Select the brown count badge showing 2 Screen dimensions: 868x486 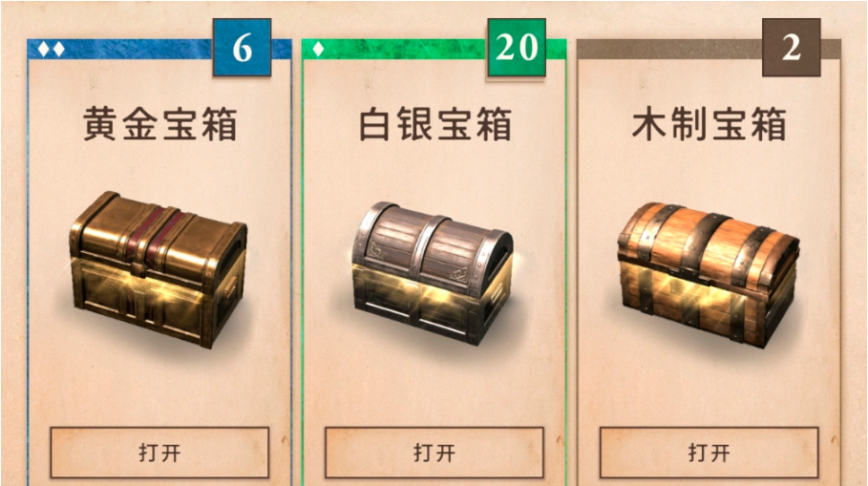(x=791, y=48)
